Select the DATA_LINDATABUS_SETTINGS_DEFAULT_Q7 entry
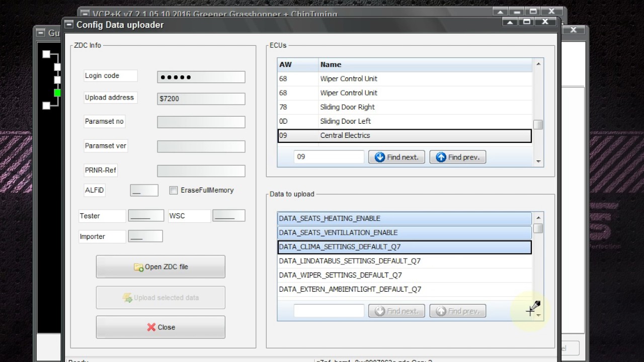The image size is (644, 362). coord(405,261)
